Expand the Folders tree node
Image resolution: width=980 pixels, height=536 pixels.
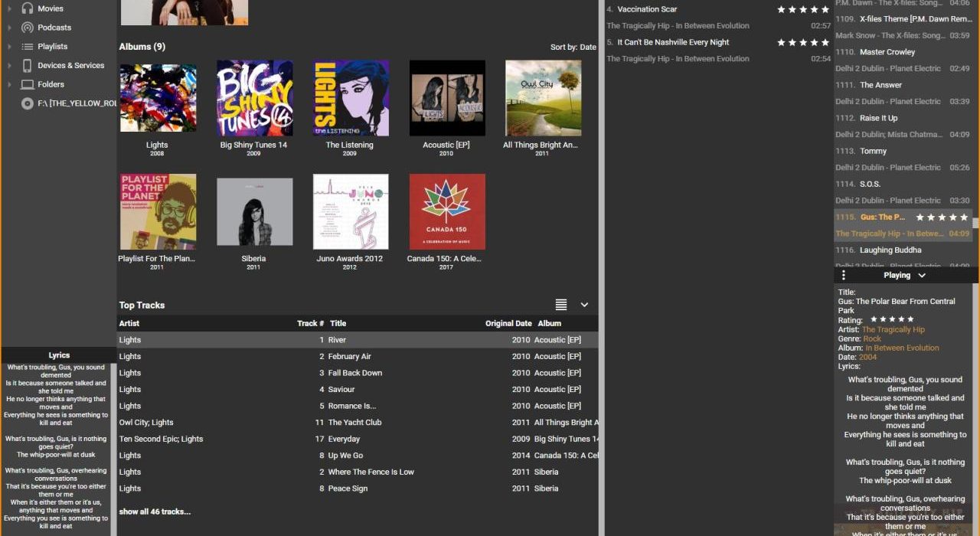(x=9, y=84)
